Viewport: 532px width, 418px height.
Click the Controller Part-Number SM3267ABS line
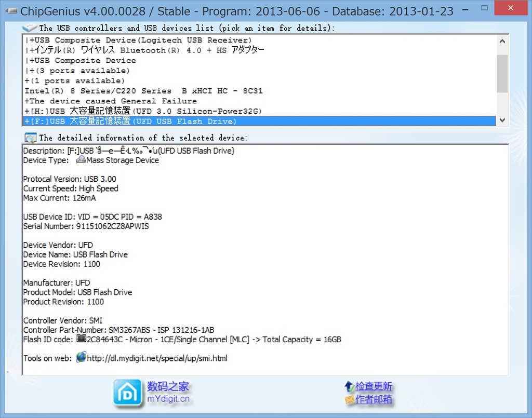coord(119,330)
